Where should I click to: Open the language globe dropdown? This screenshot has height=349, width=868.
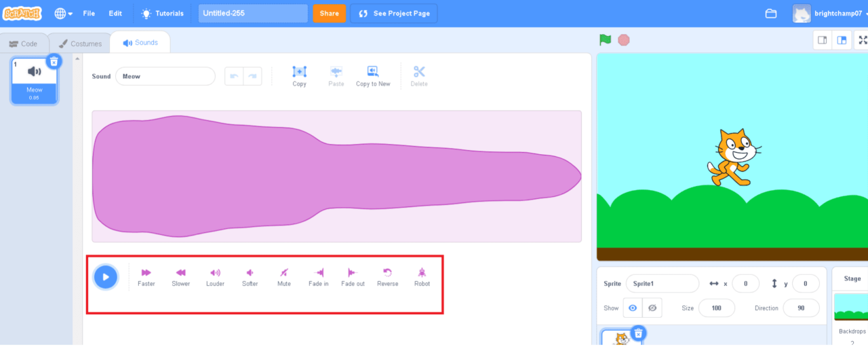pos(63,14)
